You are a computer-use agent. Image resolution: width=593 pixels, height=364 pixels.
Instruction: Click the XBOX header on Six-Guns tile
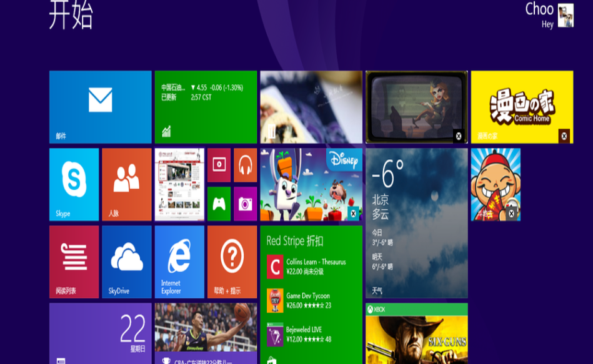(x=417, y=309)
